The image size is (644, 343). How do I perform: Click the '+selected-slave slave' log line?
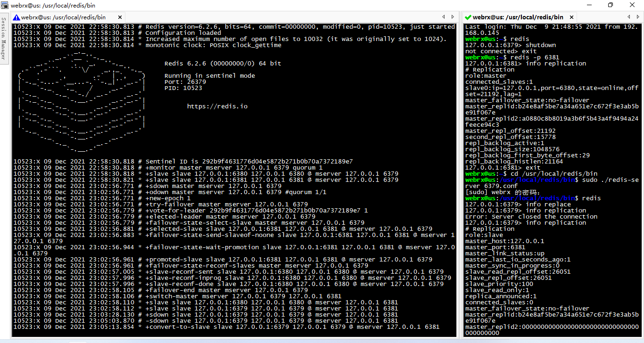pyautogui.click(x=223, y=229)
